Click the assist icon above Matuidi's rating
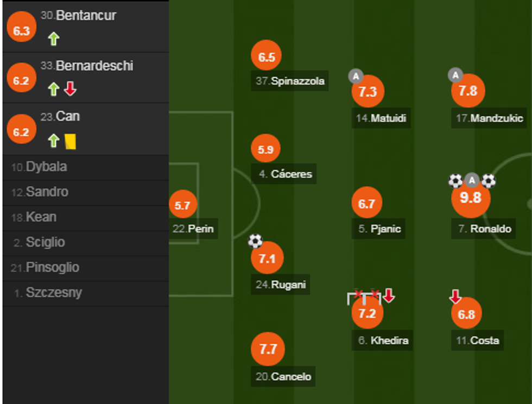532x404 pixels. (x=356, y=76)
